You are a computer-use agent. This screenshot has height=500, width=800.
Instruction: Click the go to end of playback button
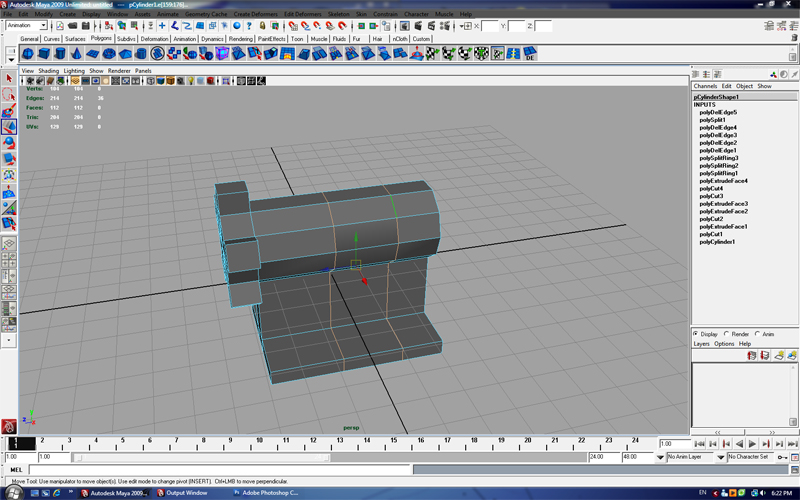(790, 443)
